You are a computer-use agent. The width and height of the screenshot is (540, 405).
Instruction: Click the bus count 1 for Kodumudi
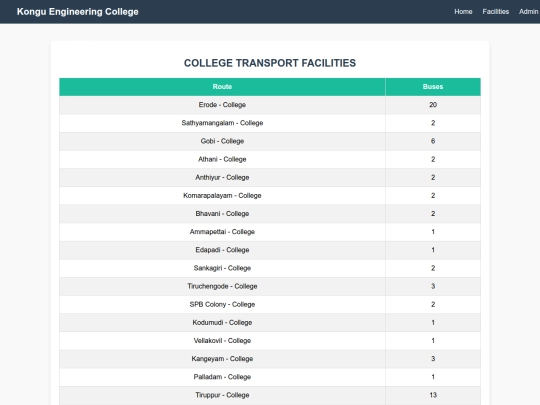point(433,323)
